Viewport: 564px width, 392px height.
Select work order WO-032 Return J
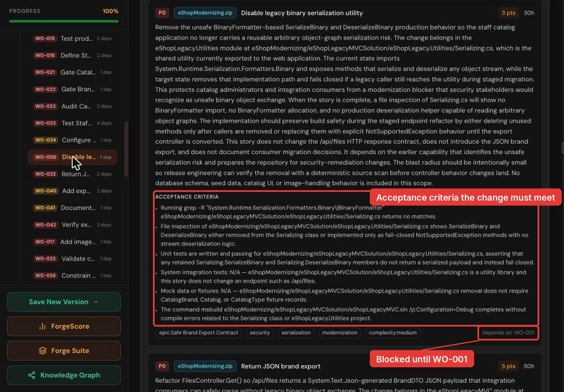(72, 174)
